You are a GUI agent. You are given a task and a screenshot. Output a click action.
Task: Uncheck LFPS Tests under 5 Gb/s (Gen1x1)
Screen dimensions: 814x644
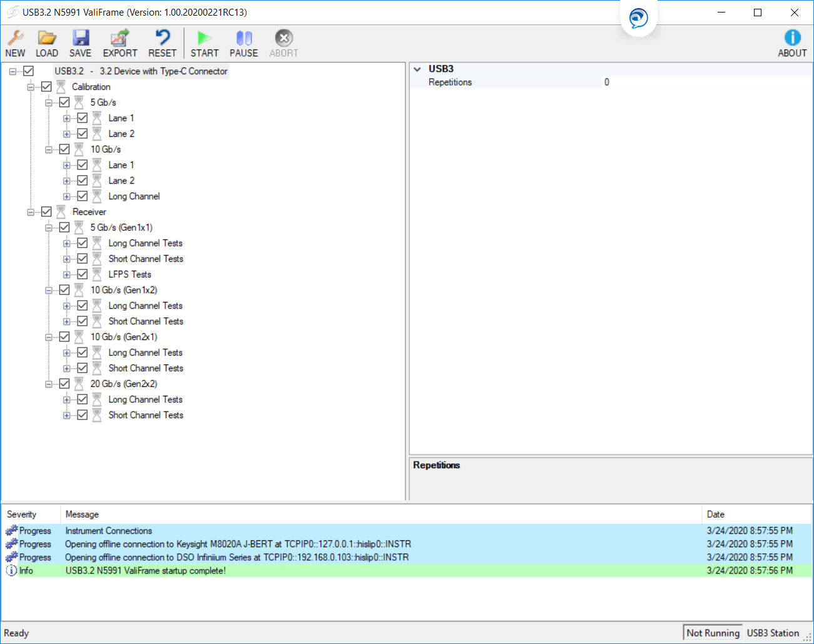pos(82,274)
